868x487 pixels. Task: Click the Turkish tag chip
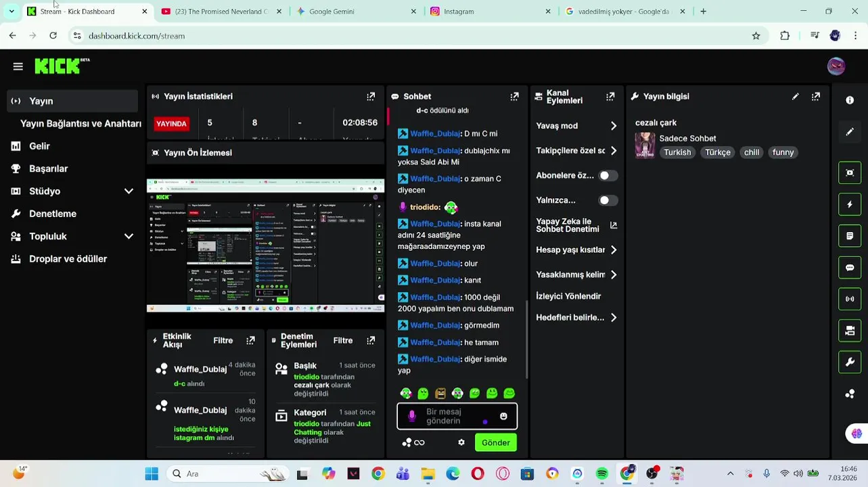pyautogui.click(x=677, y=152)
